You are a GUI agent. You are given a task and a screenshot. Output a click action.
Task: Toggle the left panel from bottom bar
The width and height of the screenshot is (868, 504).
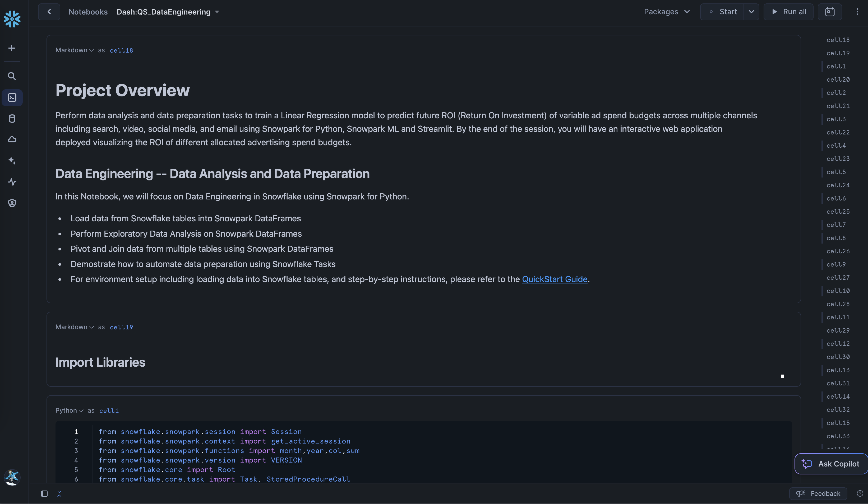(44, 494)
